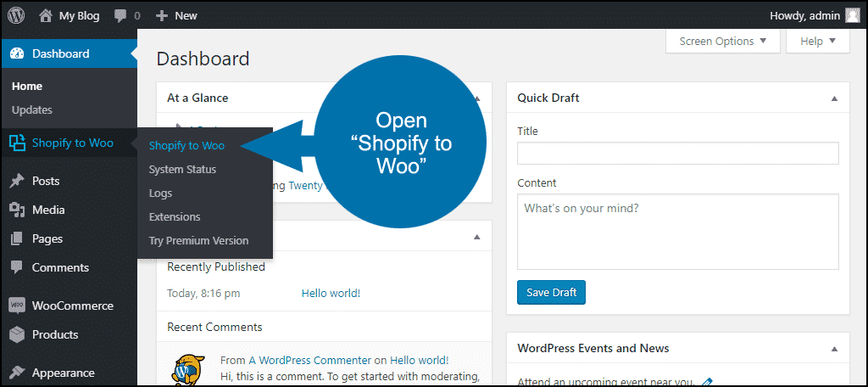This screenshot has width=868, height=387.
Task: Open Extensions submenu item
Action: coord(175,216)
